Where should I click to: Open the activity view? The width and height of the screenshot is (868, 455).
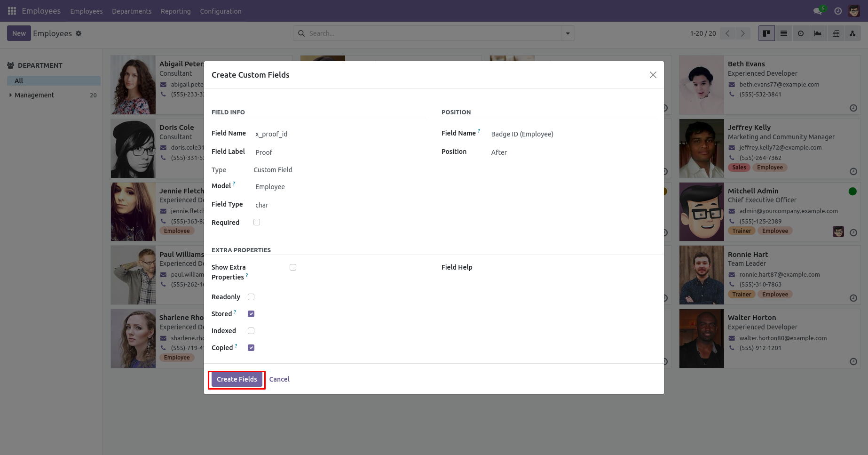[801, 33]
